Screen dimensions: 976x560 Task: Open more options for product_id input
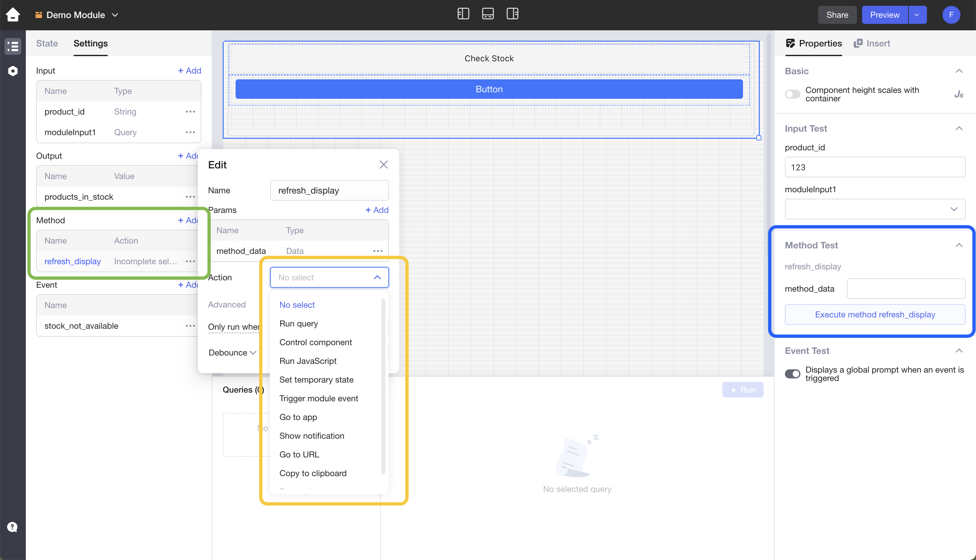pos(190,112)
